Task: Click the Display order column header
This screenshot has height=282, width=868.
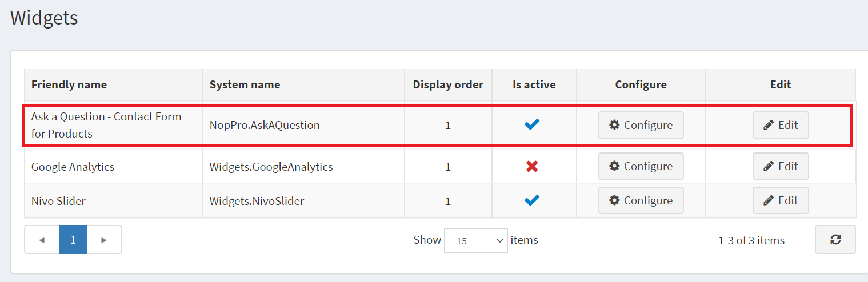Action: pyautogui.click(x=449, y=84)
